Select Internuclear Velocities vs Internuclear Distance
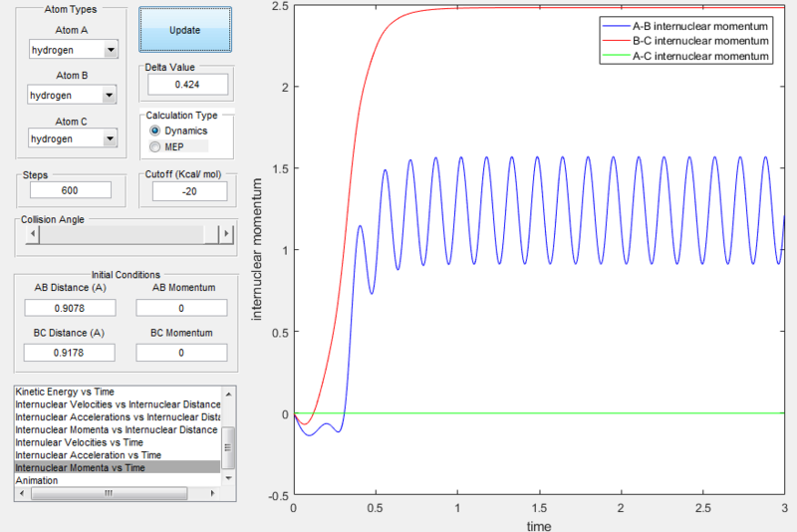Screen dimensions: 797x532 pyautogui.click(x=118, y=404)
